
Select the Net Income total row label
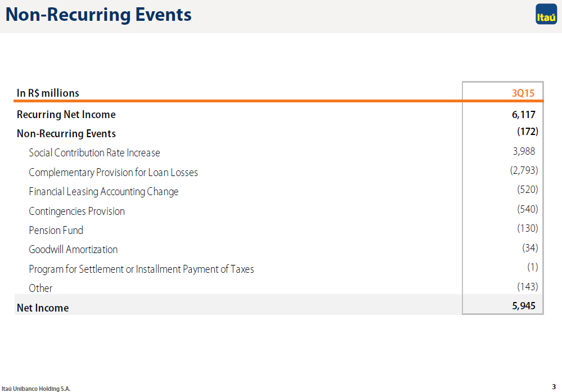(43, 308)
